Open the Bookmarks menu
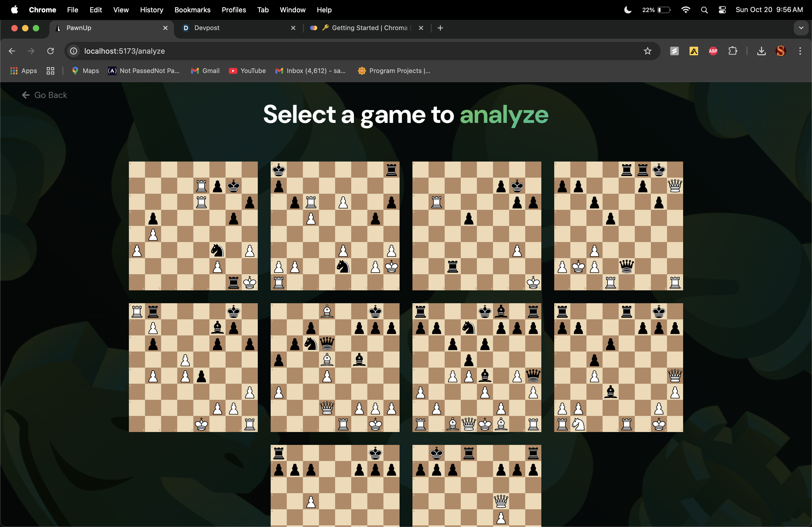 (192, 10)
